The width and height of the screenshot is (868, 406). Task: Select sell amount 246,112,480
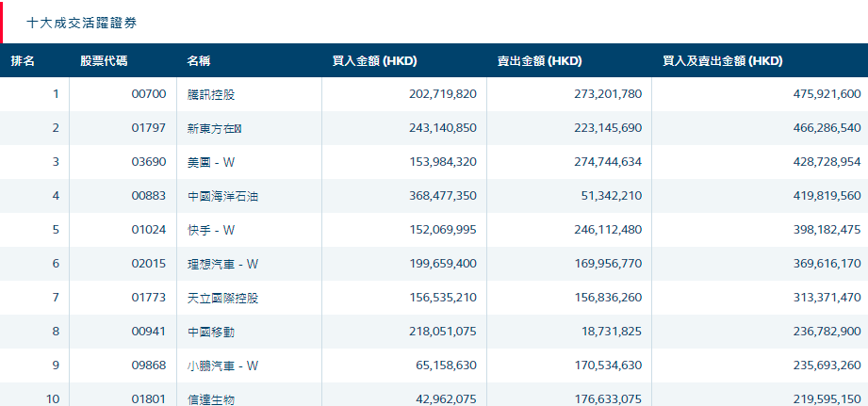pyautogui.click(x=609, y=230)
